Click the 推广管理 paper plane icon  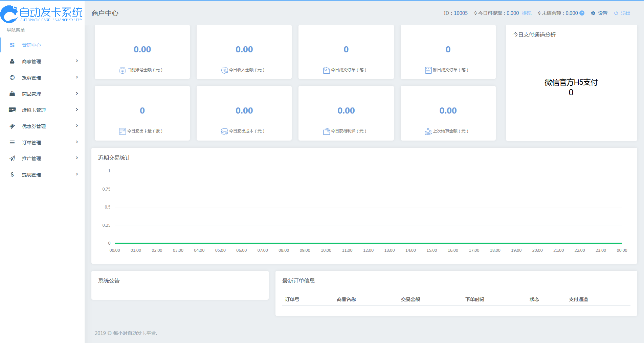[12, 158]
